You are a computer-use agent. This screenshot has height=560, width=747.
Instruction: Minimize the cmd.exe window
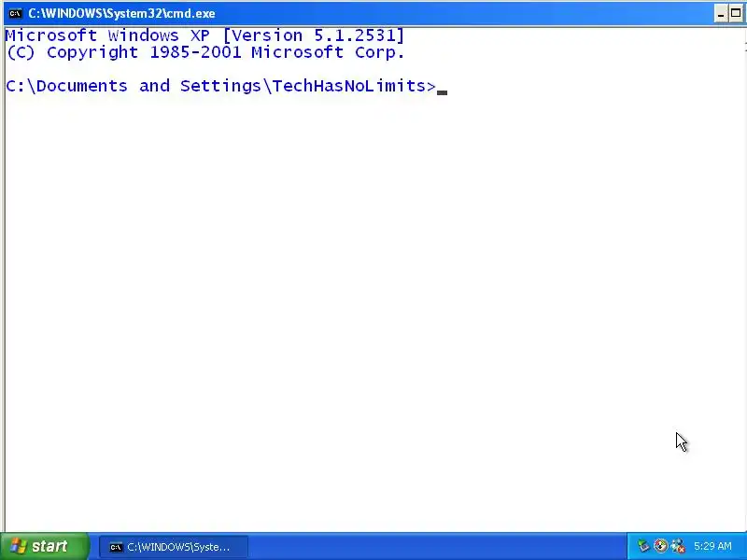tap(721, 14)
